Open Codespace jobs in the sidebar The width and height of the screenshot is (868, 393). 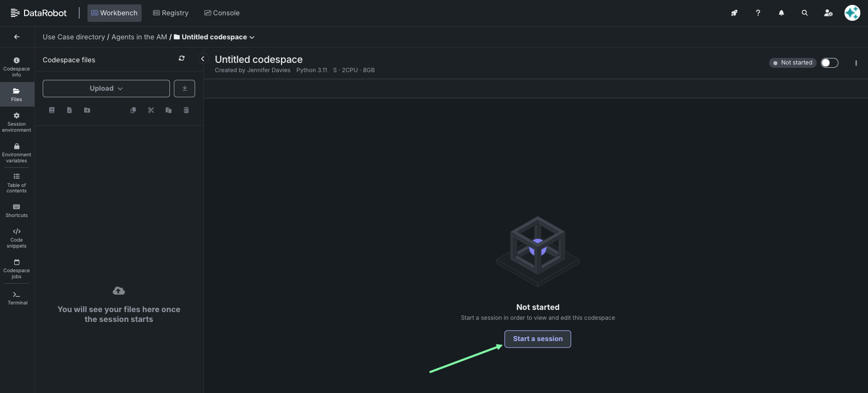[16, 268]
